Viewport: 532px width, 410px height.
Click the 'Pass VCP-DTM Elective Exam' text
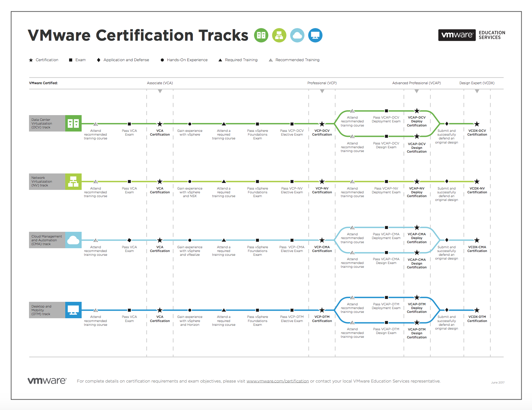pos(292,319)
